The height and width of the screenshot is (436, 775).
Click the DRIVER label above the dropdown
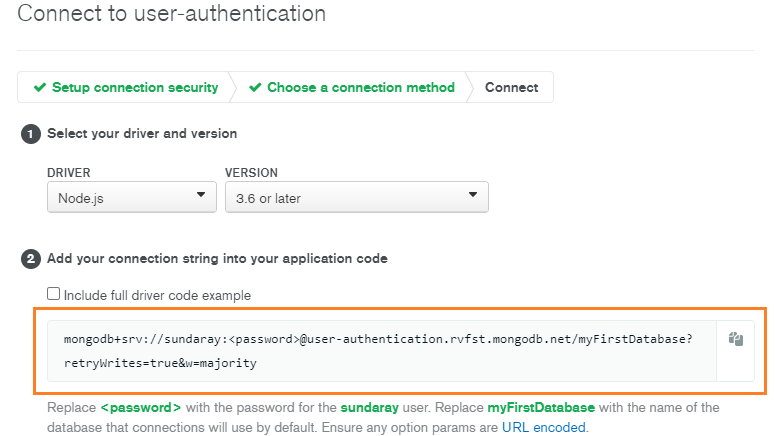tap(69, 173)
